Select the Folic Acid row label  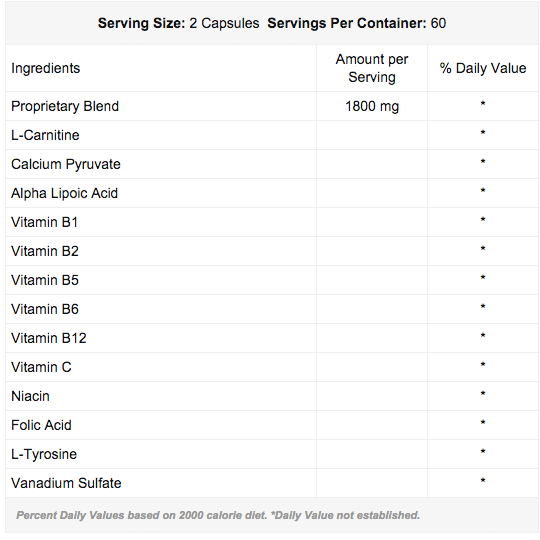(x=41, y=425)
